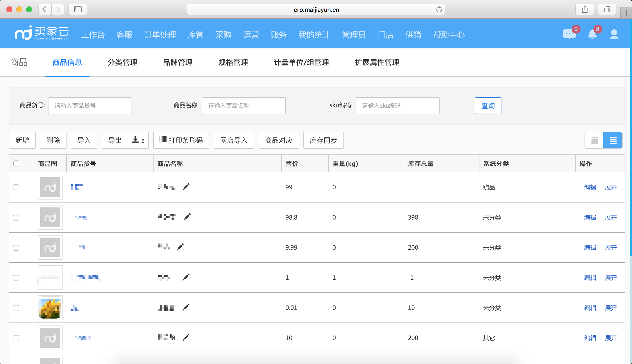Switch to 规格管理 tab
The width and height of the screenshot is (632, 364).
(233, 62)
